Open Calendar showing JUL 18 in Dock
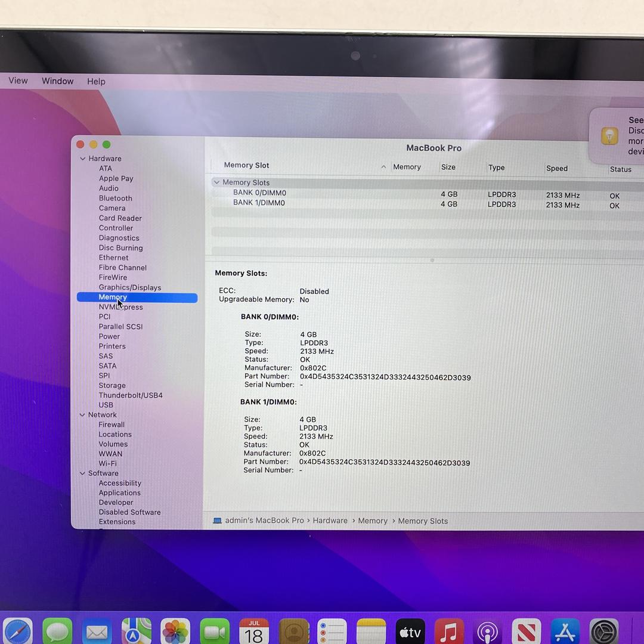644x644 pixels. [254, 631]
